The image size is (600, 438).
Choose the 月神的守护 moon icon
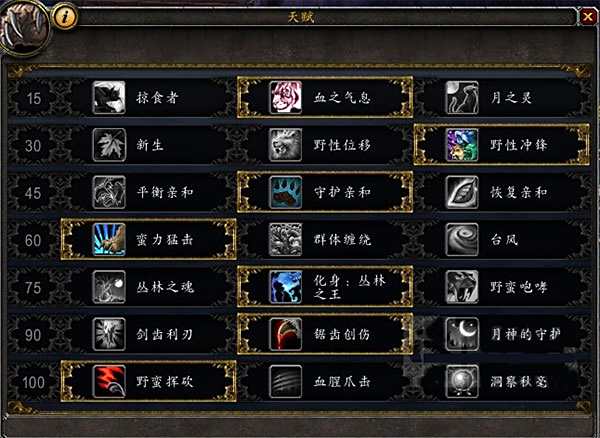tap(462, 334)
